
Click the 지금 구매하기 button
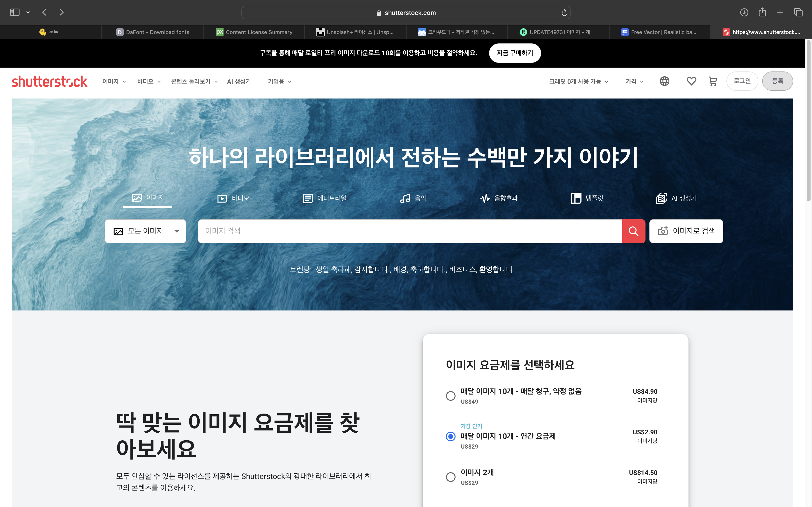coord(515,53)
